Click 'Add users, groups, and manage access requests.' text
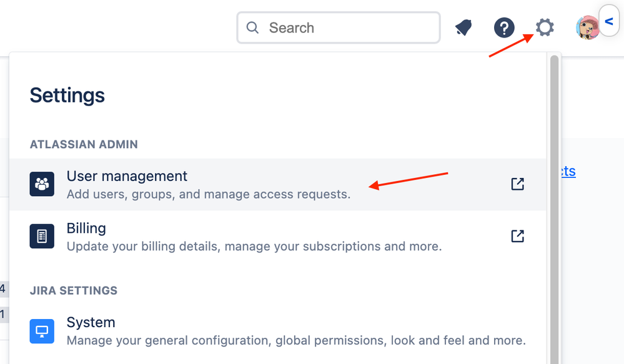The height and width of the screenshot is (364, 624). pyautogui.click(x=209, y=194)
